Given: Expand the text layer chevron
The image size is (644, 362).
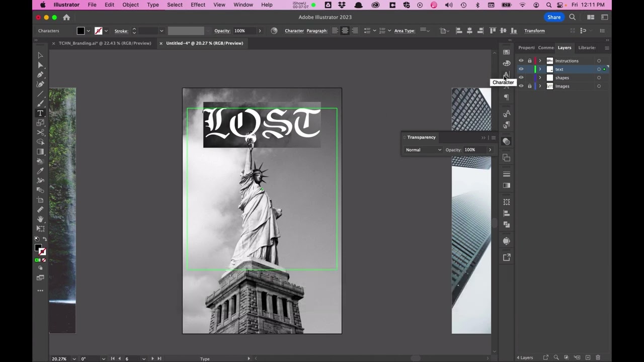Looking at the screenshot, I should [x=540, y=69].
